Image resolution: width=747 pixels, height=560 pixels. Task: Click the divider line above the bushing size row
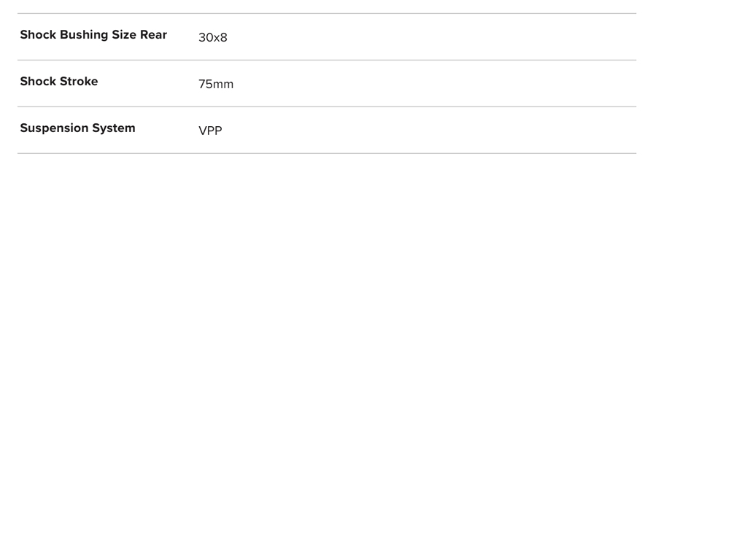[x=327, y=13]
